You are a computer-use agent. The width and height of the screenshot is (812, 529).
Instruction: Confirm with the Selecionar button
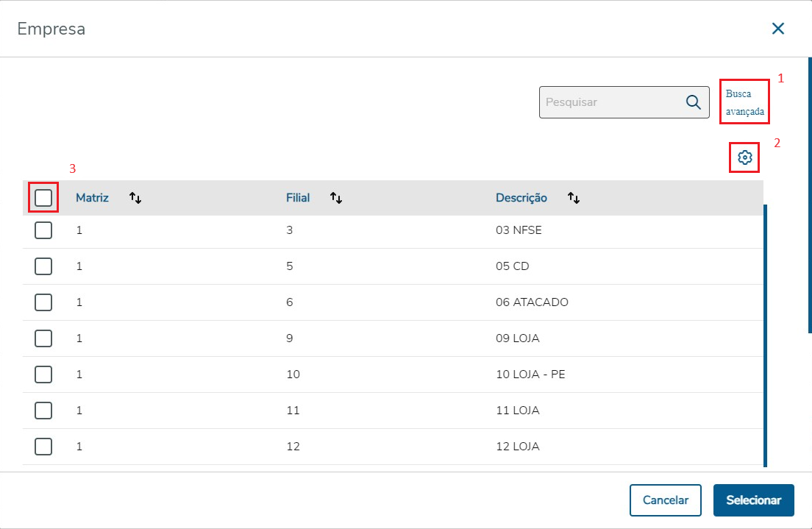tap(753, 500)
